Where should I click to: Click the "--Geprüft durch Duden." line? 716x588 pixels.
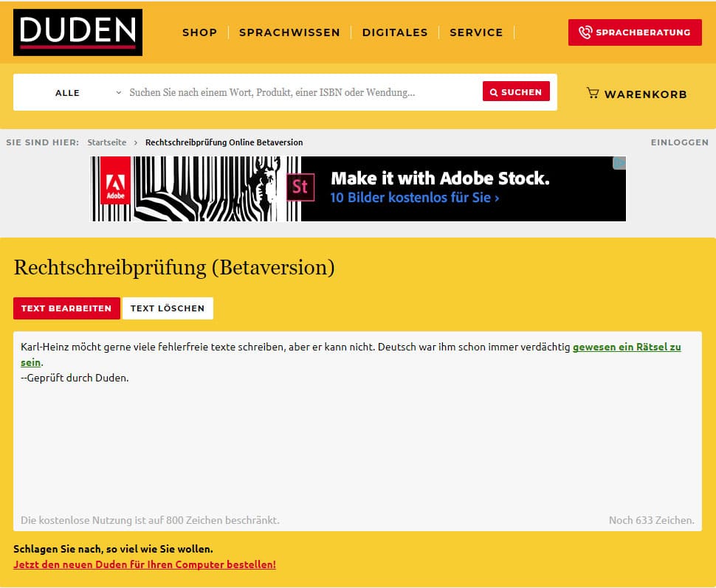point(75,378)
